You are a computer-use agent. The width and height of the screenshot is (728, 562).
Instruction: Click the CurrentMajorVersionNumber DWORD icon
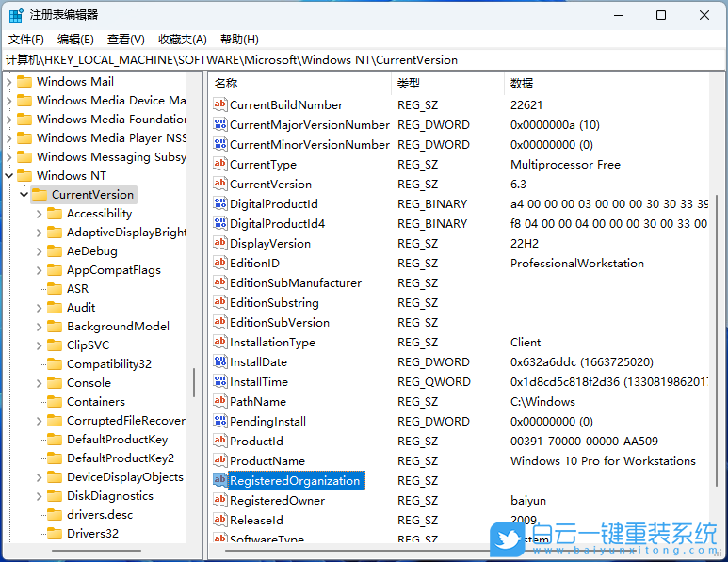pos(220,124)
